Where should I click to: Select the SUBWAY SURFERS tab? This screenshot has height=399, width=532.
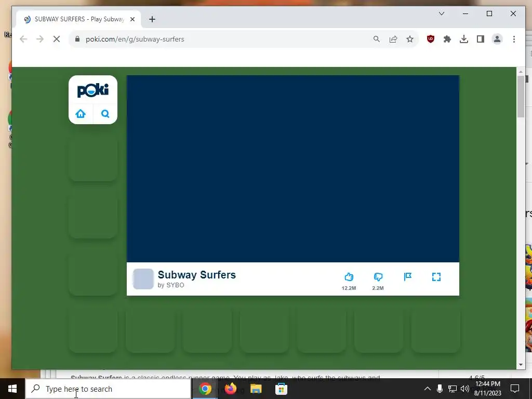[x=79, y=19]
